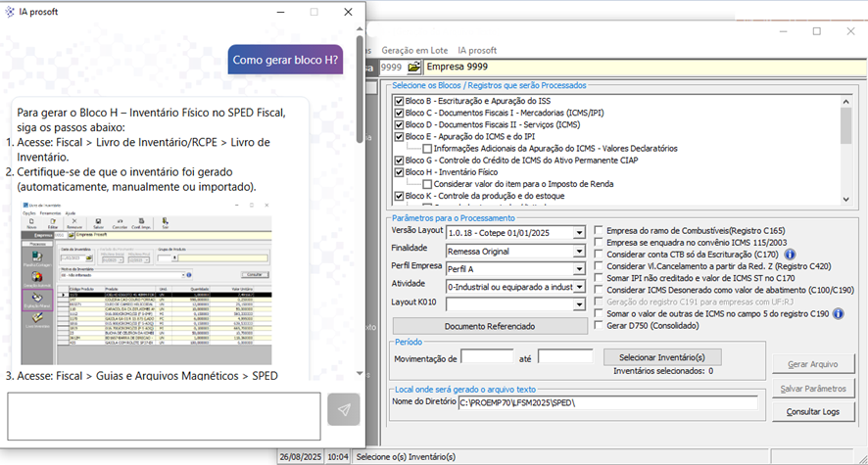Open the Perfil Empresa dropdown

(x=579, y=268)
